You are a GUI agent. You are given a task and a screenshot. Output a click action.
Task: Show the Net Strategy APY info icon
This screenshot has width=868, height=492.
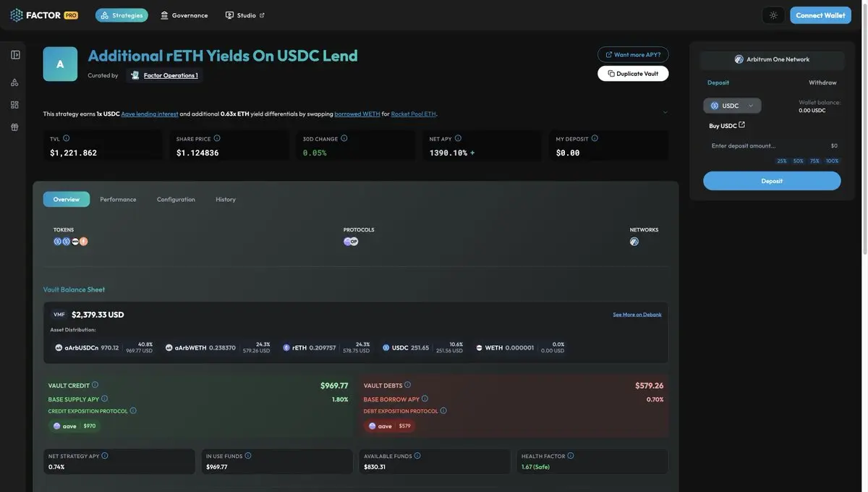[105, 456]
